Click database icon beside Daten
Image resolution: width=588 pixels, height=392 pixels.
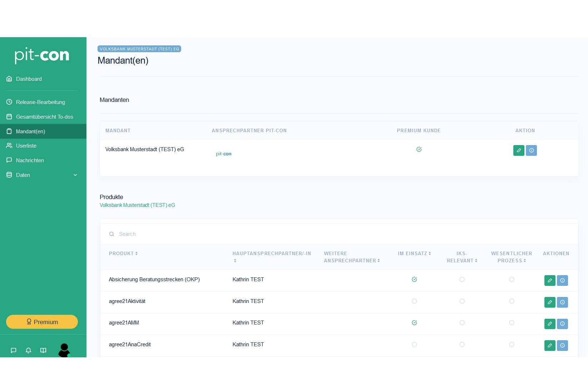click(x=9, y=175)
